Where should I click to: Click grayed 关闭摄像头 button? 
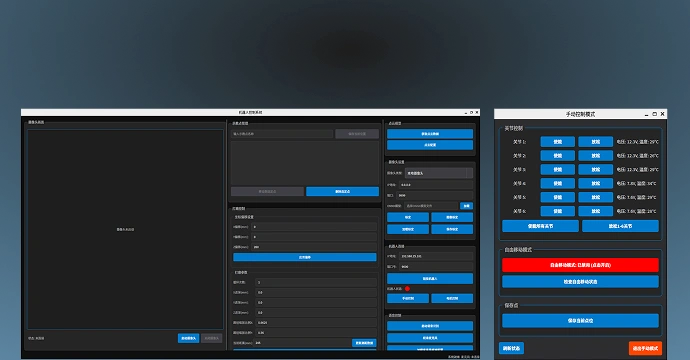[x=212, y=338]
